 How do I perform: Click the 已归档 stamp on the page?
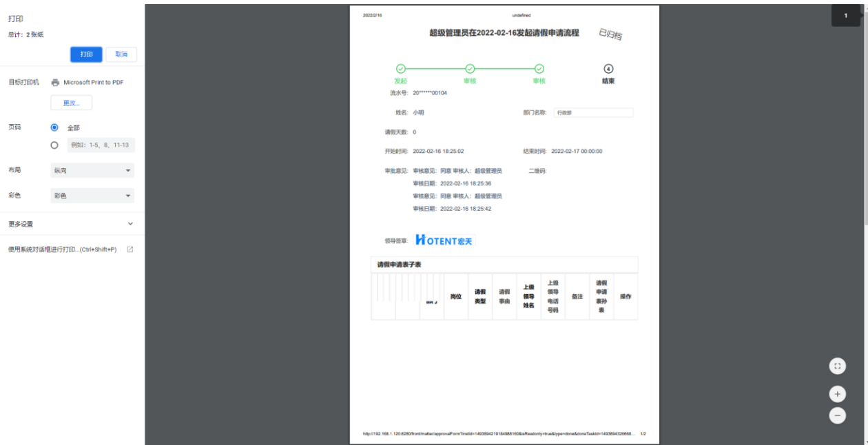[x=610, y=34]
